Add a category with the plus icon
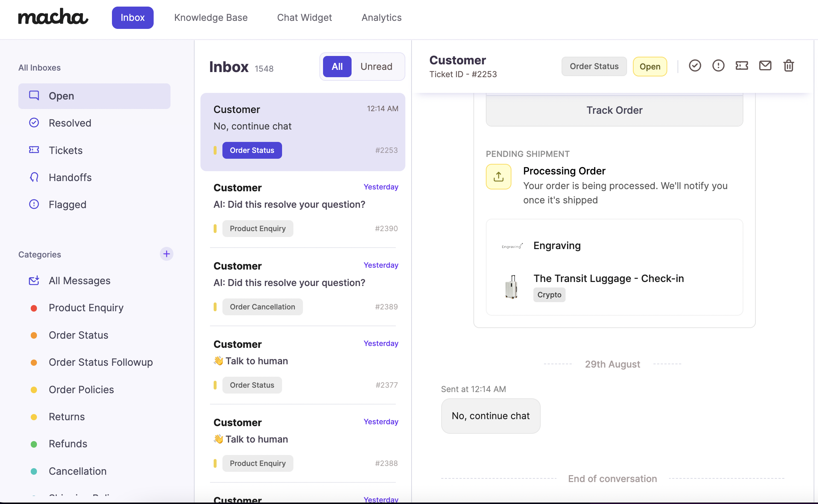 click(x=166, y=254)
